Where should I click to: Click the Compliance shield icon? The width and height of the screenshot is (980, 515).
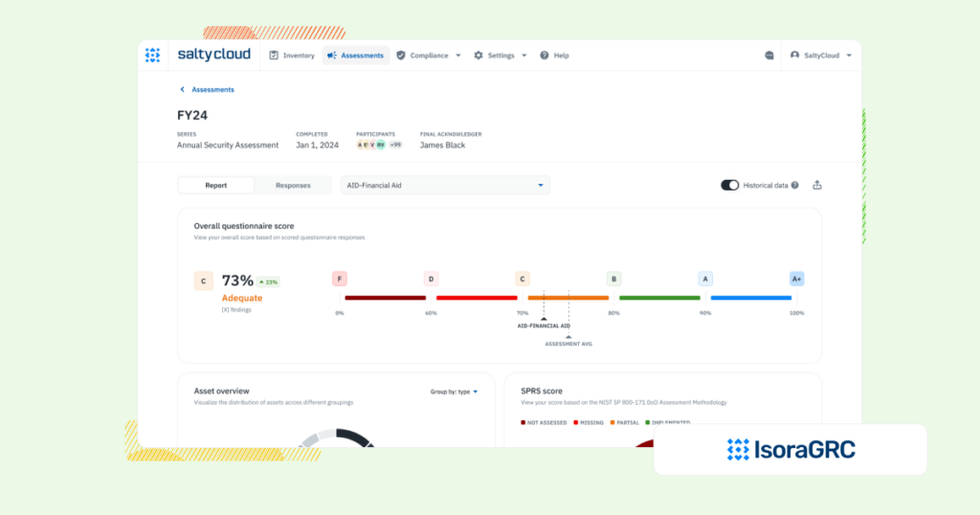tap(401, 56)
